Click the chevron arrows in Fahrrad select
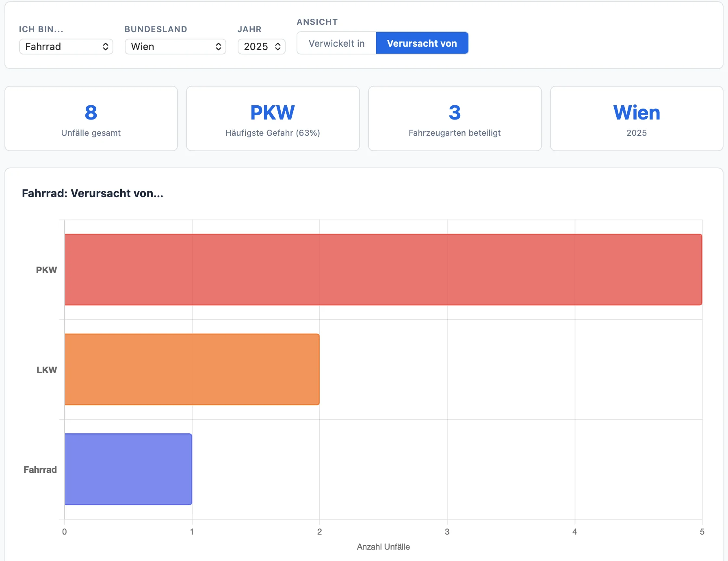 [x=105, y=47]
